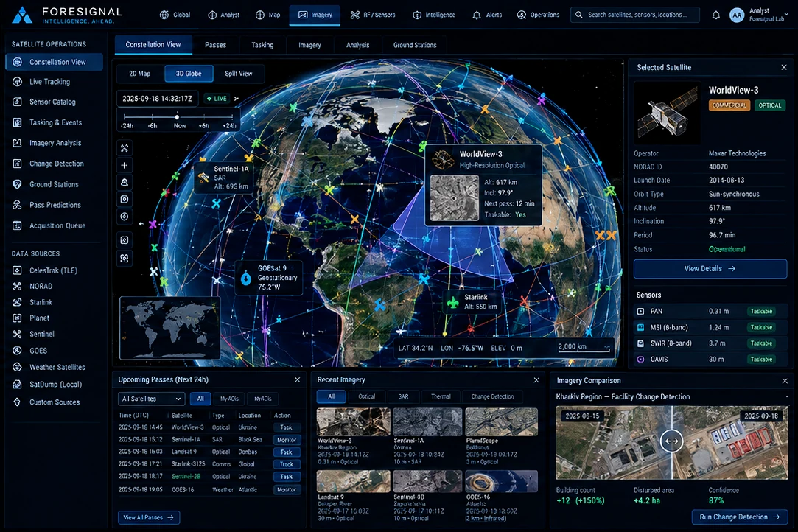Click View All Passes button

point(149,517)
